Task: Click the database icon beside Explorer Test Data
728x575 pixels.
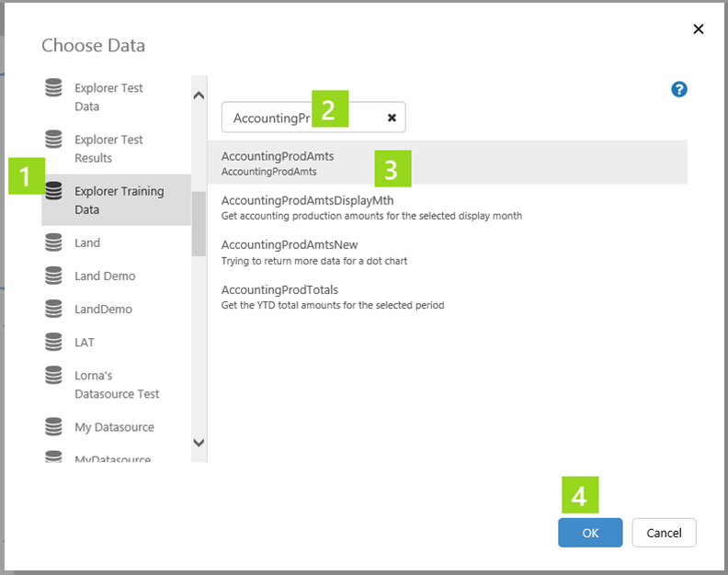Action: point(54,89)
